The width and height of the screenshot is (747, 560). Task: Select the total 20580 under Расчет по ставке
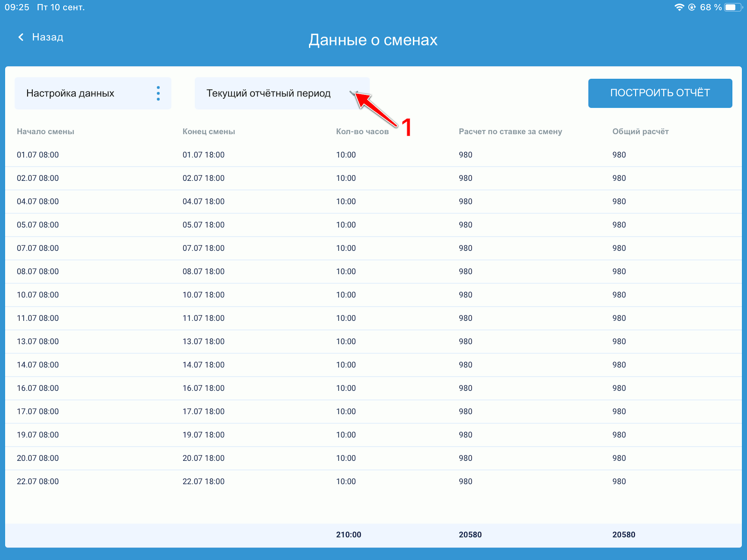coord(470,535)
